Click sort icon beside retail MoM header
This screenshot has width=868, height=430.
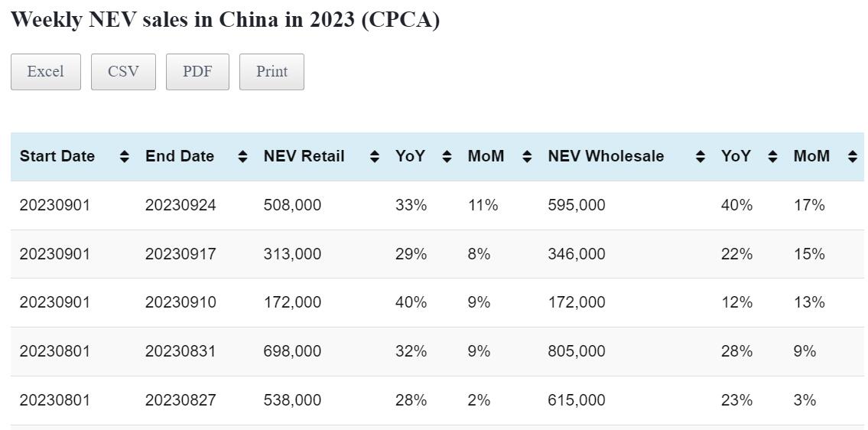[527, 157]
